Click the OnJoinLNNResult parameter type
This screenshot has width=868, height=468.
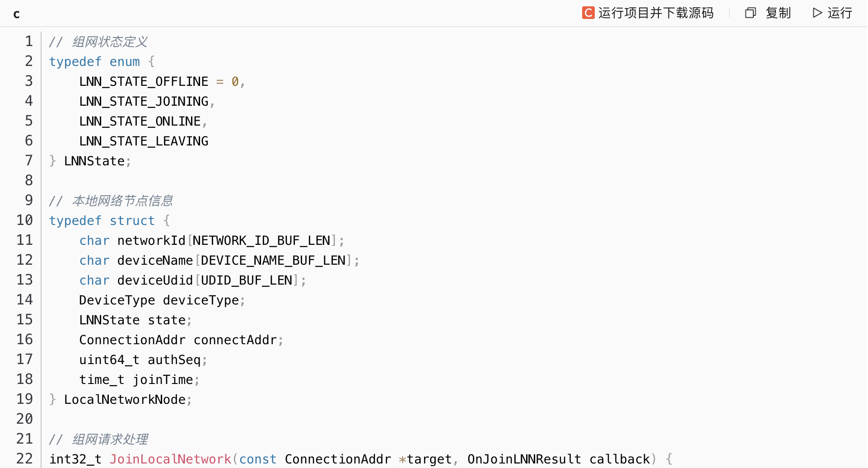(x=524, y=459)
